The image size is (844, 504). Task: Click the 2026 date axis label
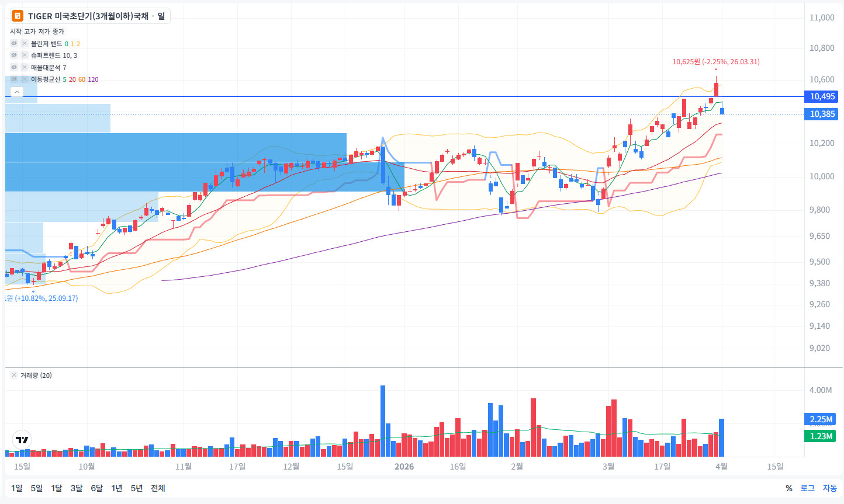404,467
